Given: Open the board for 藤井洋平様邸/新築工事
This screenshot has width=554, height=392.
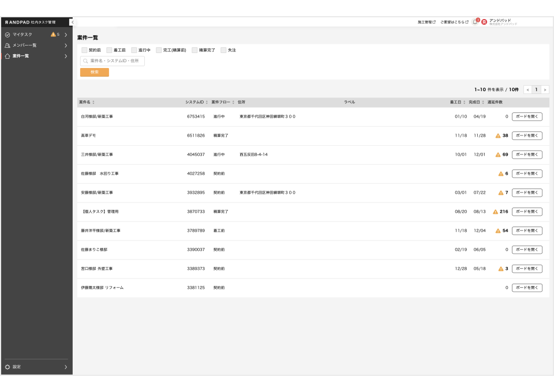Looking at the screenshot, I should (527, 231).
